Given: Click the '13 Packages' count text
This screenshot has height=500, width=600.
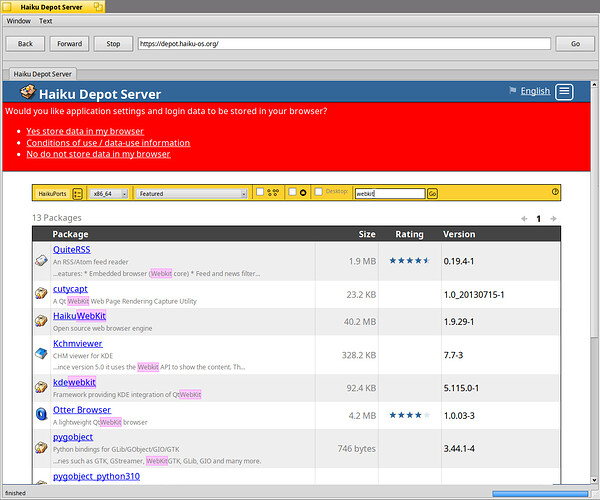Looking at the screenshot, I should [x=57, y=218].
